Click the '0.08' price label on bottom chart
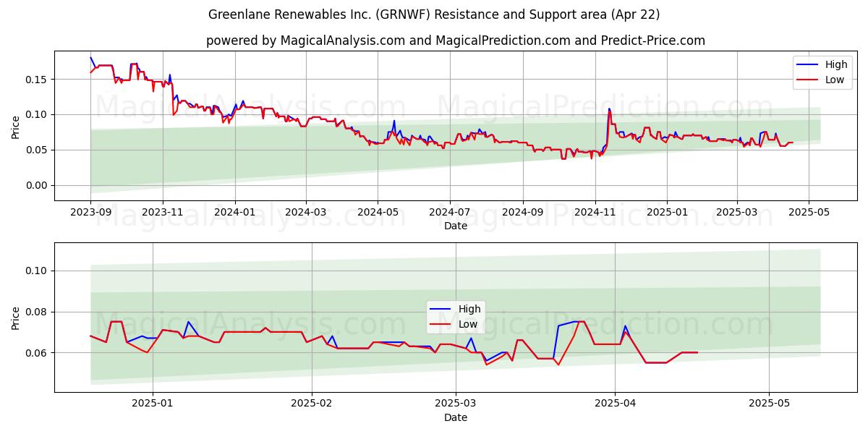Viewport: 868px width, 434px height. click(x=38, y=312)
